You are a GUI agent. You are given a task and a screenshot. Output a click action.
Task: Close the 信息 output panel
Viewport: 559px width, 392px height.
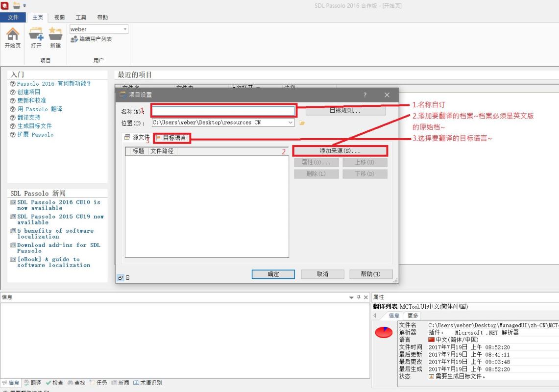point(366,297)
